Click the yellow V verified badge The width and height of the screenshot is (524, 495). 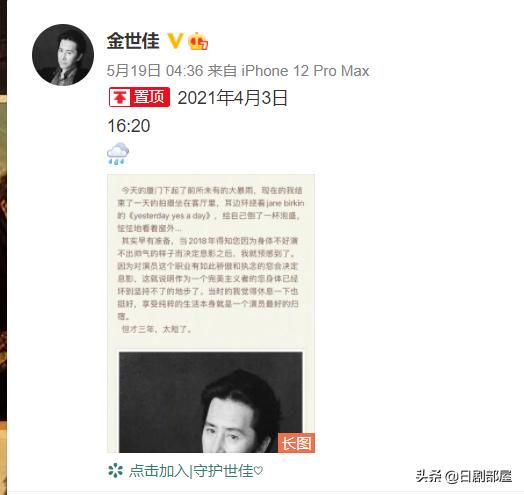[175, 41]
